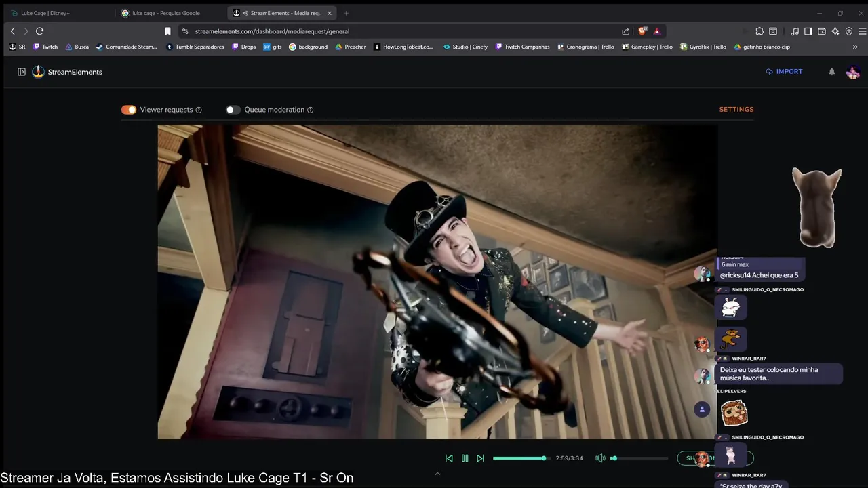Open the background bookmark
Screen dimensions: 868x488
[308, 47]
